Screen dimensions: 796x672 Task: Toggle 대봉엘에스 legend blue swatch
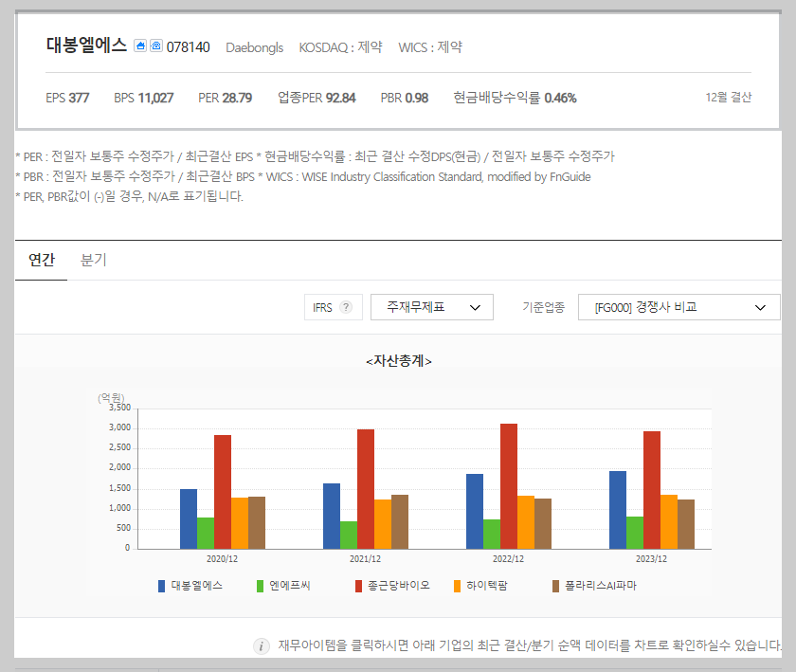point(161,586)
